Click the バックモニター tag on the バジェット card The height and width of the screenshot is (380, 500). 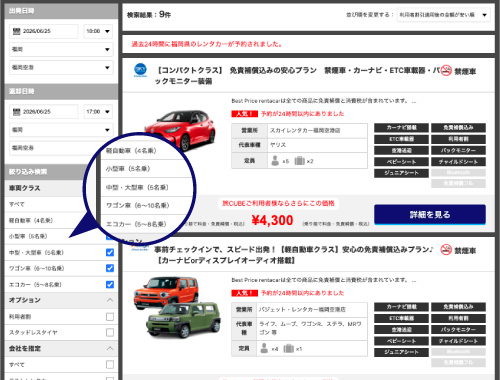pyautogui.click(x=458, y=330)
